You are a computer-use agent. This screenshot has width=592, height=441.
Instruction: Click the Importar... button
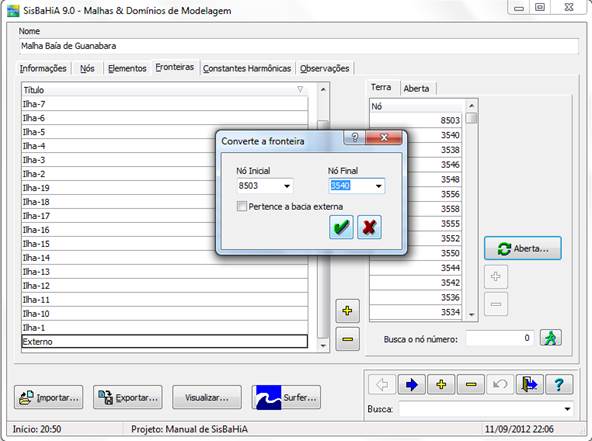(x=49, y=397)
